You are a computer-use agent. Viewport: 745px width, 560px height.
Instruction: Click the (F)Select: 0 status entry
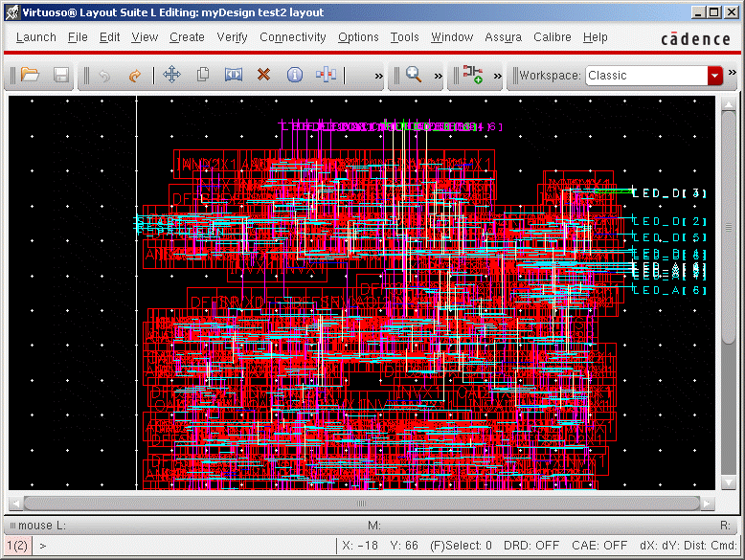tap(461, 546)
